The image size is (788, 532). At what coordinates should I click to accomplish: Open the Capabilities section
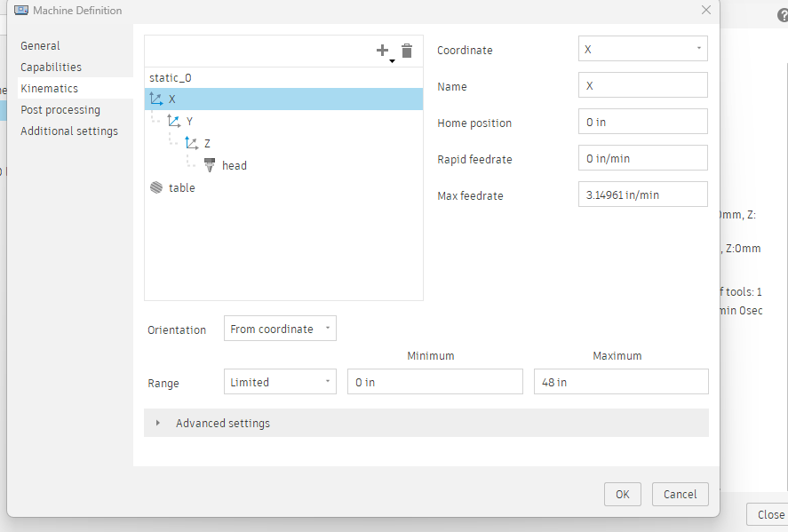click(50, 67)
